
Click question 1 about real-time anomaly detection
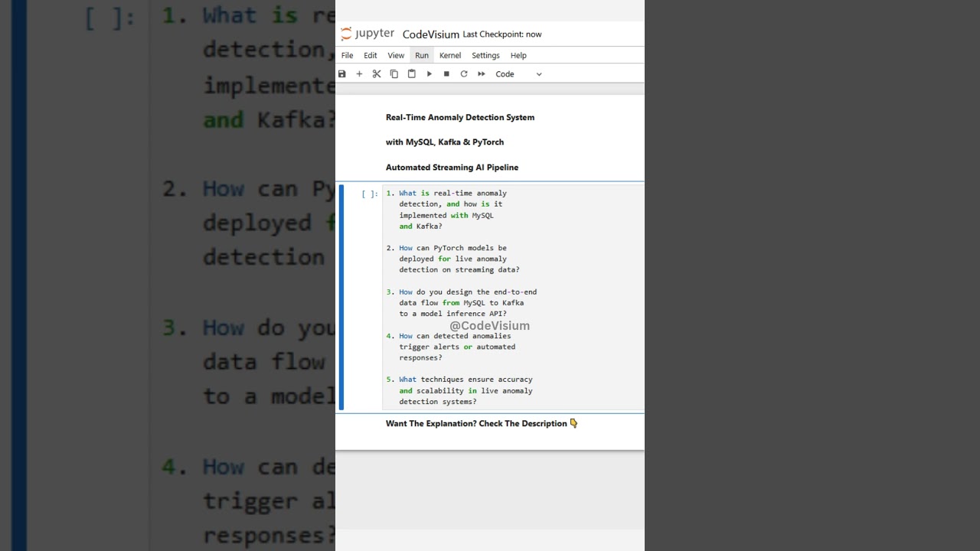tap(446, 210)
